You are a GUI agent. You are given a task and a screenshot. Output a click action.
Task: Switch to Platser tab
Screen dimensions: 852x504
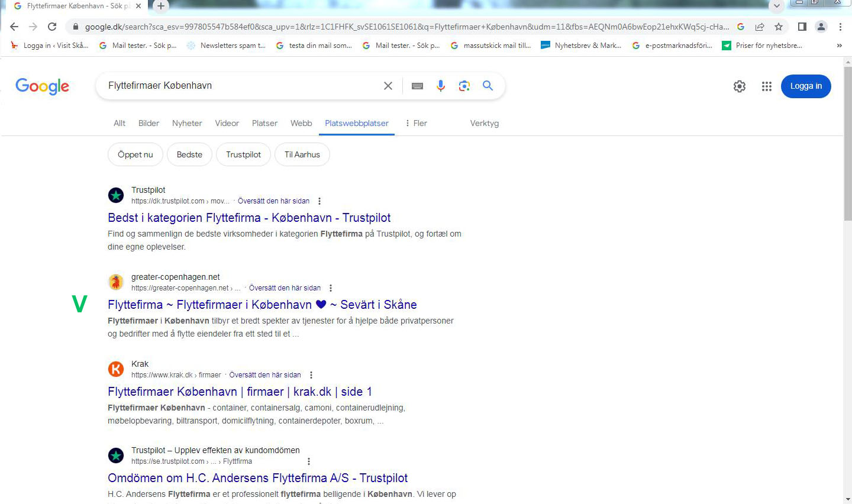[264, 123]
